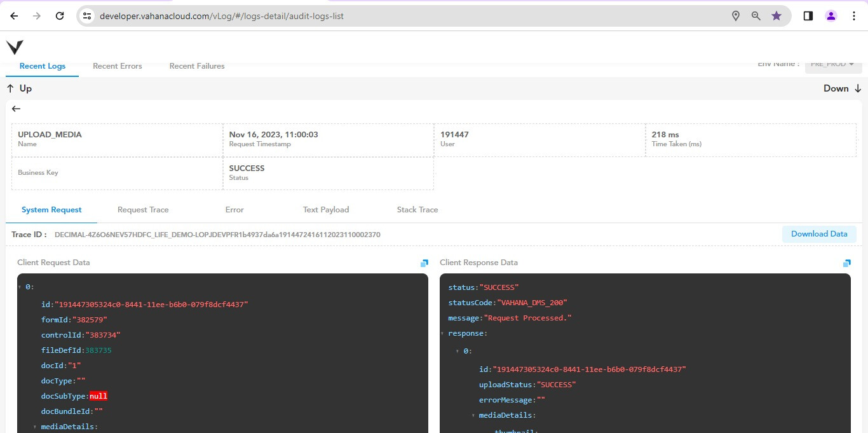
Task: Click Download Data button
Action: click(x=819, y=234)
